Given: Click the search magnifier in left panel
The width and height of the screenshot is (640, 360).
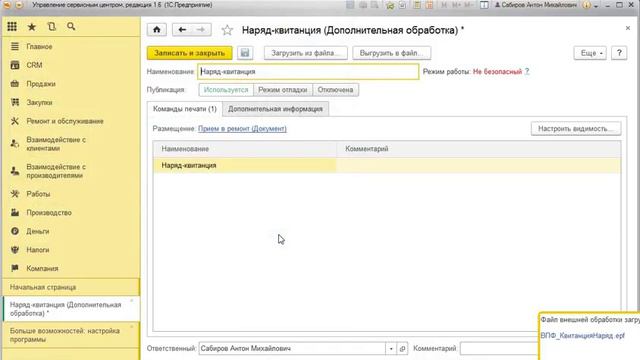Looking at the screenshot, I should (x=71, y=27).
